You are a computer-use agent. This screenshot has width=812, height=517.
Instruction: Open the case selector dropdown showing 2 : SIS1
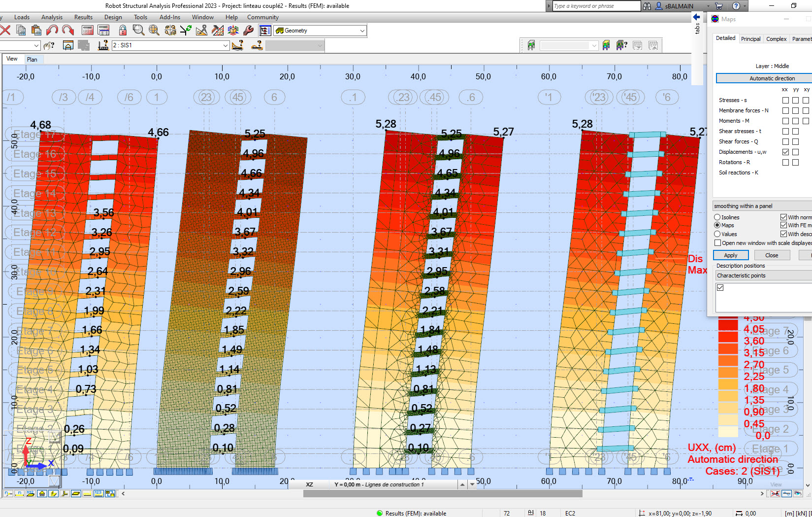coord(226,45)
